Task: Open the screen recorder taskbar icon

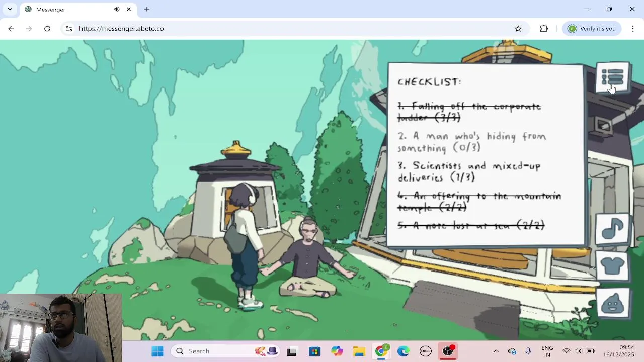Action: (x=448, y=351)
